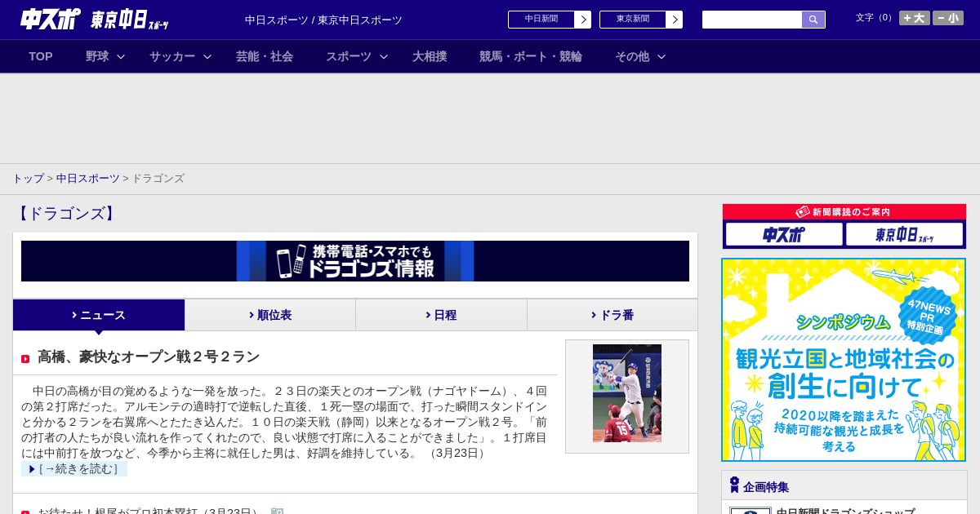Follow the 中日スポーツ breadcrumb link
Screen dimensions: 980x514
(88, 178)
